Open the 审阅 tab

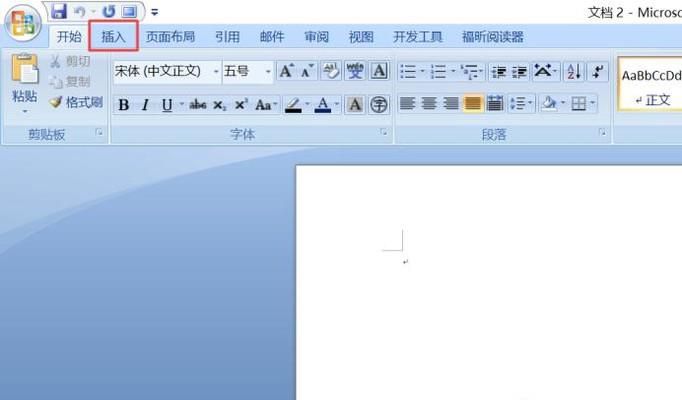pos(317,37)
